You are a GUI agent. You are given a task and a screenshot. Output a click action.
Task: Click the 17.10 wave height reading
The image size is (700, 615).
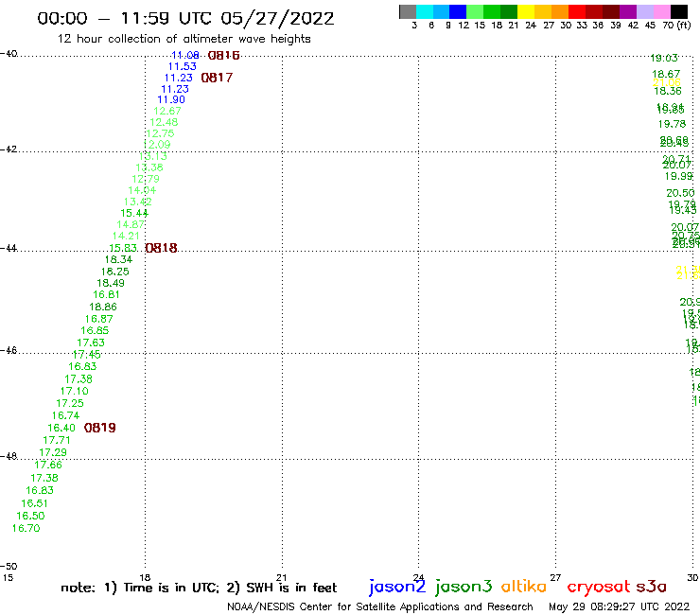pyautogui.click(x=75, y=391)
